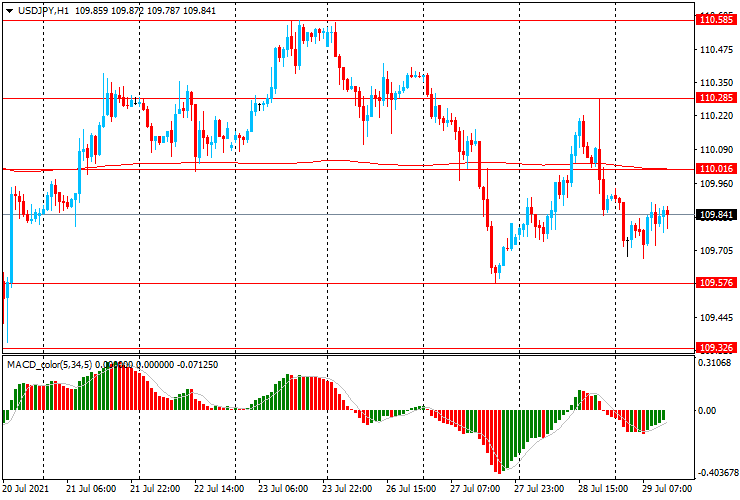Click the 22 Jul 14:00 time axis label
Viewport: 740px width, 500px height.
coord(219,488)
